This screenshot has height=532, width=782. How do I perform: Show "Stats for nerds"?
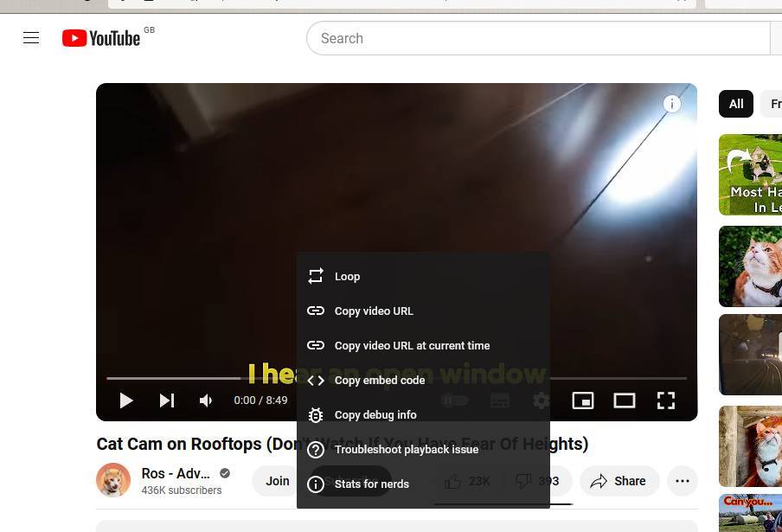click(x=423, y=484)
